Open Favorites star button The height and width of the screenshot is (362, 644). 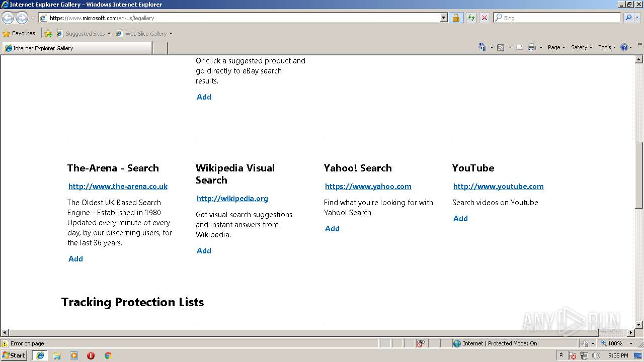point(19,34)
